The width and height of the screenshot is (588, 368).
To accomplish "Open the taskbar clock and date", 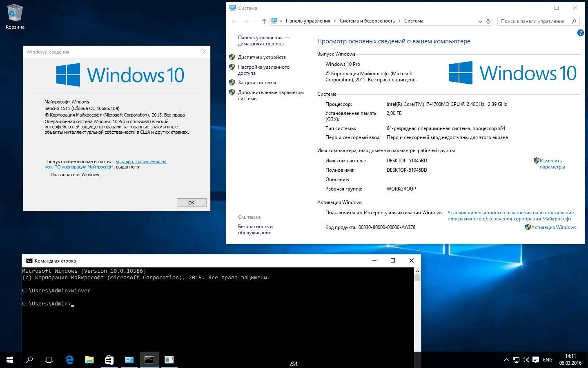I will pyautogui.click(x=570, y=360).
